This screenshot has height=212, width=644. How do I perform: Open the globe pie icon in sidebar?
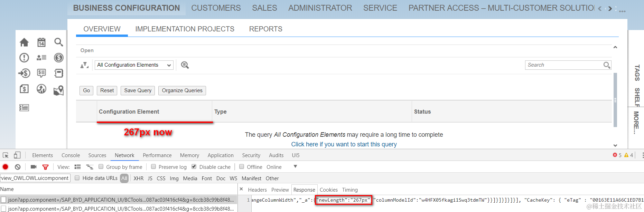tap(41, 89)
